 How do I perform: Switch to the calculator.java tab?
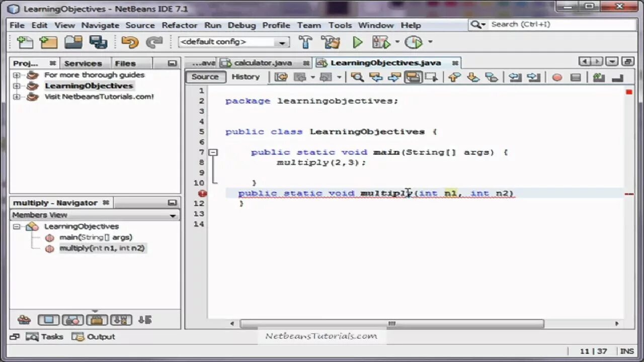[x=263, y=63]
